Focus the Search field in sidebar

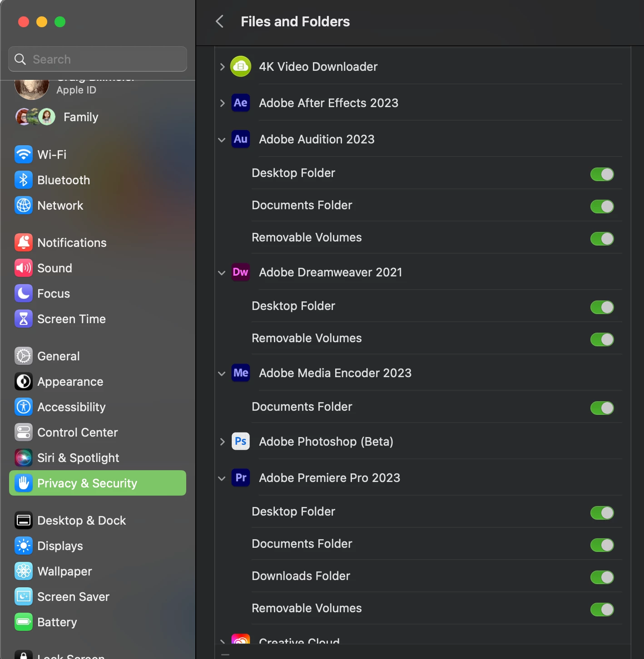98,59
